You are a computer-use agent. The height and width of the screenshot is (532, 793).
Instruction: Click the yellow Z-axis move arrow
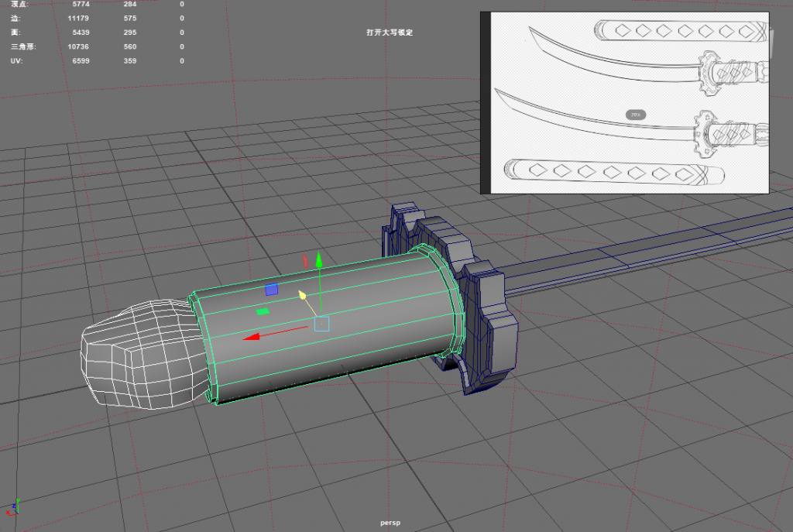[x=302, y=295]
